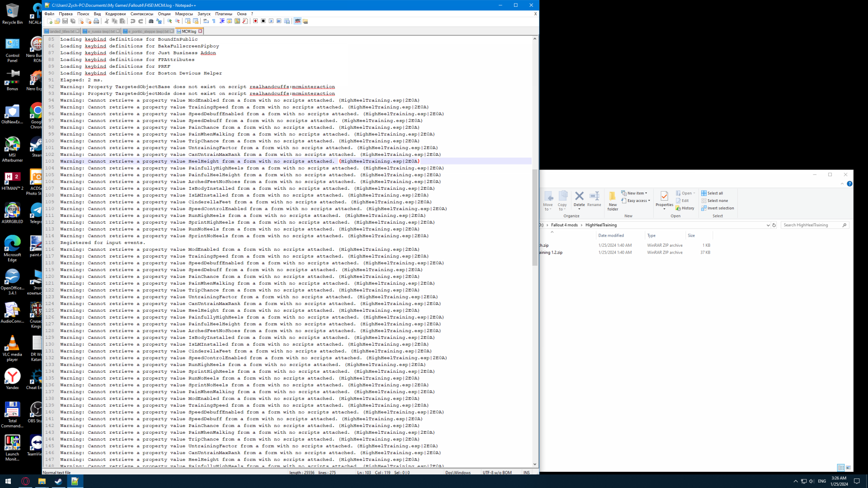Open the Плагины menu
The height and width of the screenshot is (488, 868).
coord(223,14)
